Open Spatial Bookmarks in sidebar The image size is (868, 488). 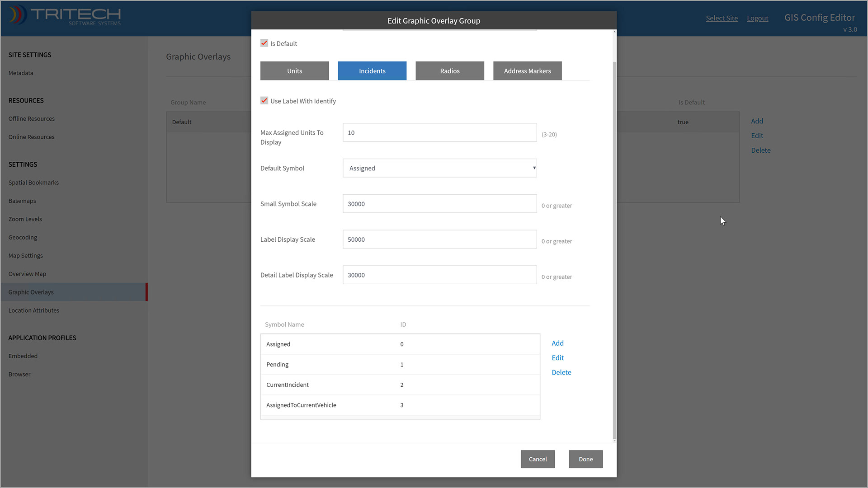(33, 183)
